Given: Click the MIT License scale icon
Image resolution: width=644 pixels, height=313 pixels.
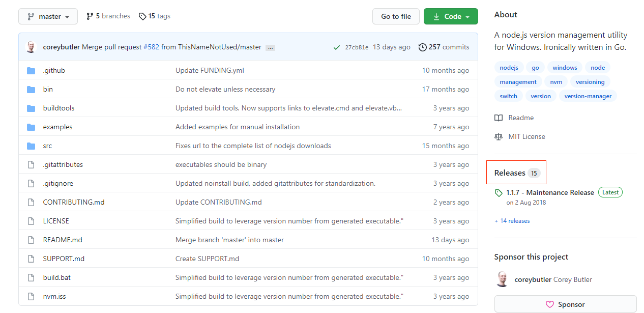Looking at the screenshot, I should pos(499,137).
